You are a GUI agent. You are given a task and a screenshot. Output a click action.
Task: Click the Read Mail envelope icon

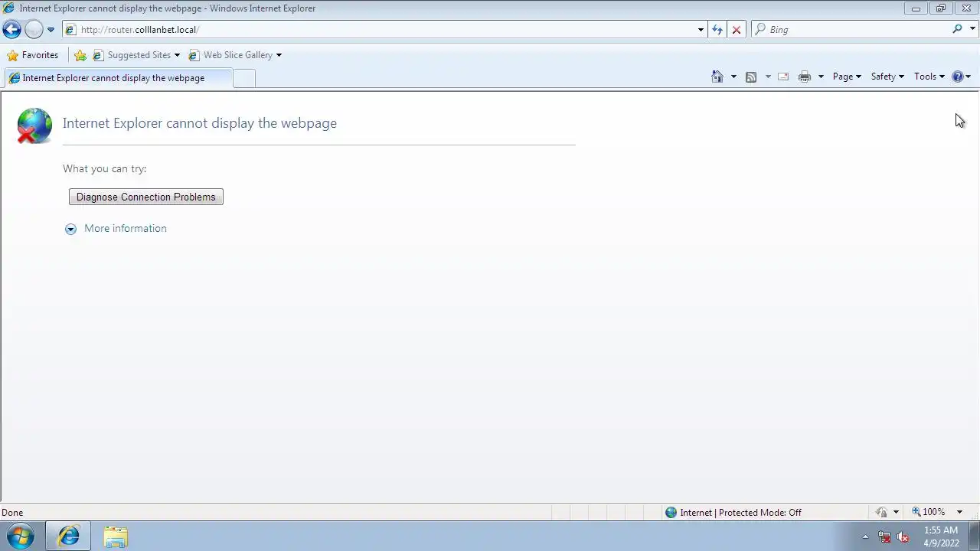point(783,77)
